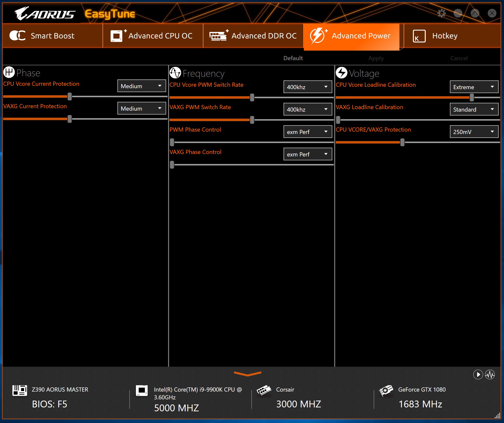Open the settings gear icon

(441, 13)
